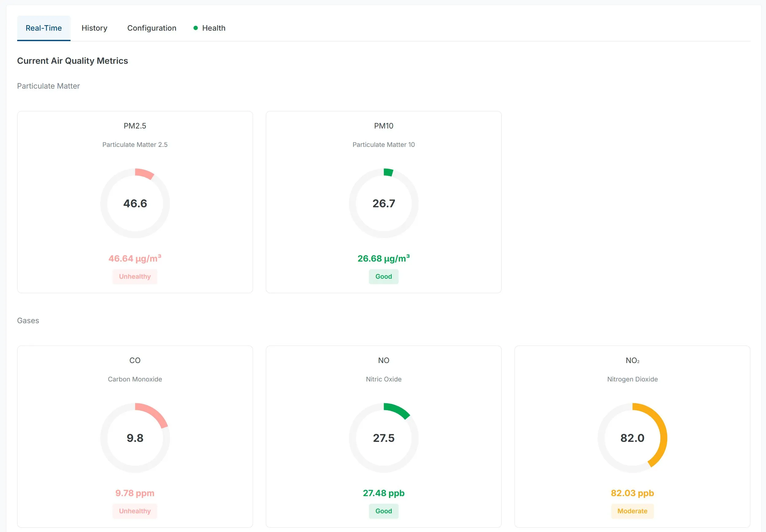
Task: Click the Nitric Oxide gauge ring
Action: tap(384, 438)
